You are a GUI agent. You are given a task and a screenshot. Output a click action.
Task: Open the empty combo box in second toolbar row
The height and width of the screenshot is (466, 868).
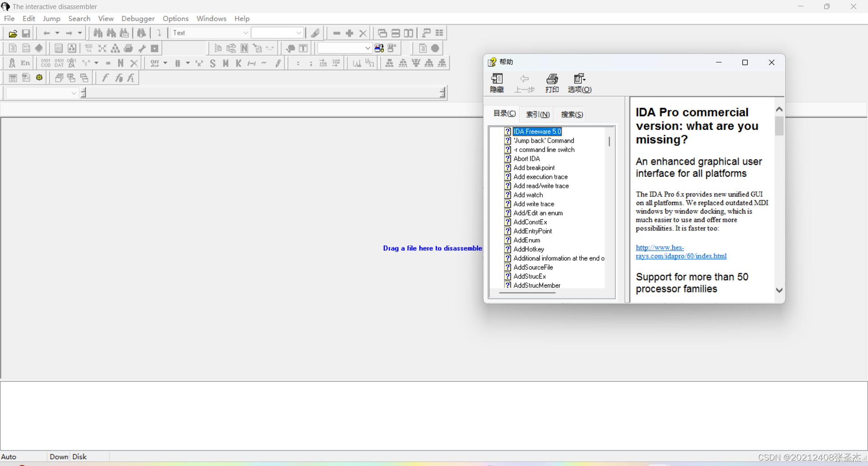(x=344, y=48)
